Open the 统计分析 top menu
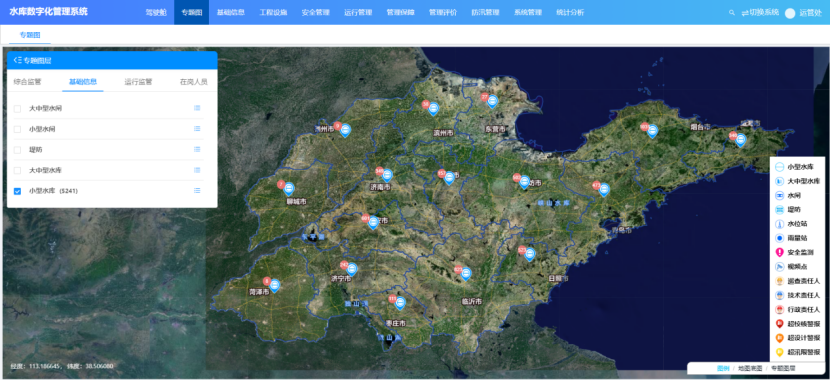This screenshot has width=830, height=380. click(570, 13)
